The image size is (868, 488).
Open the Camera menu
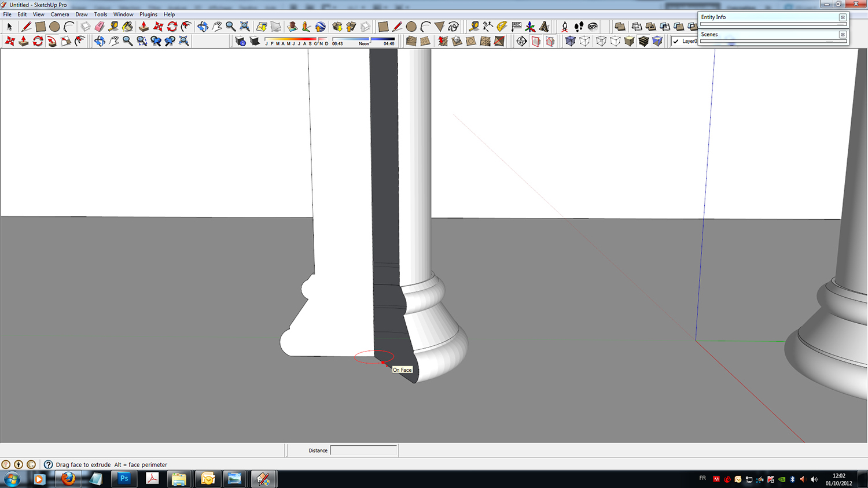60,14
